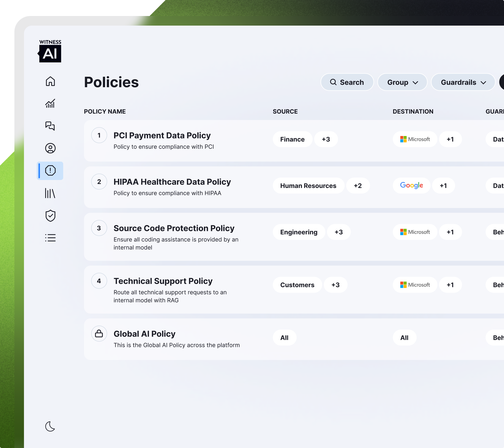Click the WitnessAI logo

pos(50,51)
